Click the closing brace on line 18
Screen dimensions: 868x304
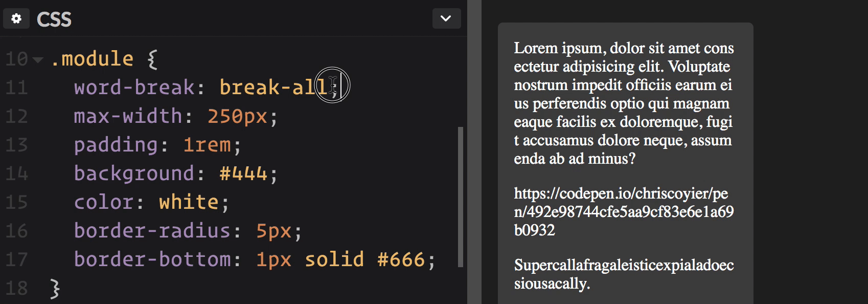[x=55, y=289]
